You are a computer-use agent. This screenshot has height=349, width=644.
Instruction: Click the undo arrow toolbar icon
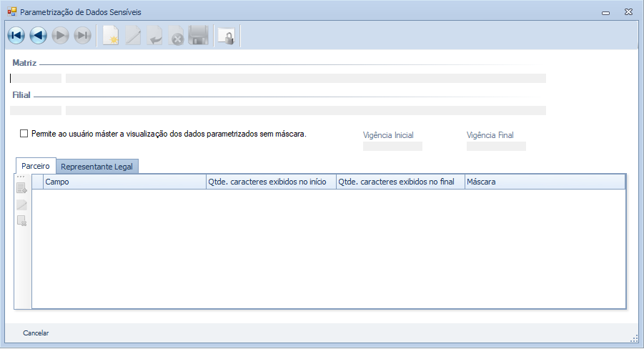(x=155, y=35)
